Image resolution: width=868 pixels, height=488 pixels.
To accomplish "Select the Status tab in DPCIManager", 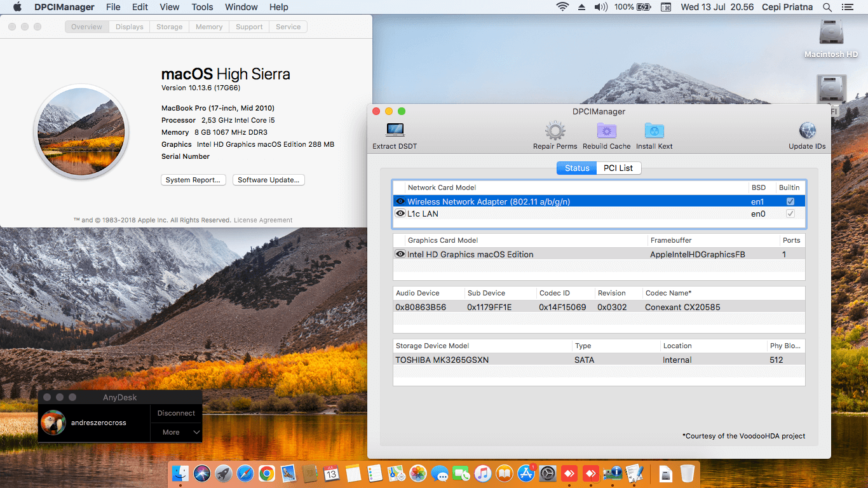I will pyautogui.click(x=577, y=168).
